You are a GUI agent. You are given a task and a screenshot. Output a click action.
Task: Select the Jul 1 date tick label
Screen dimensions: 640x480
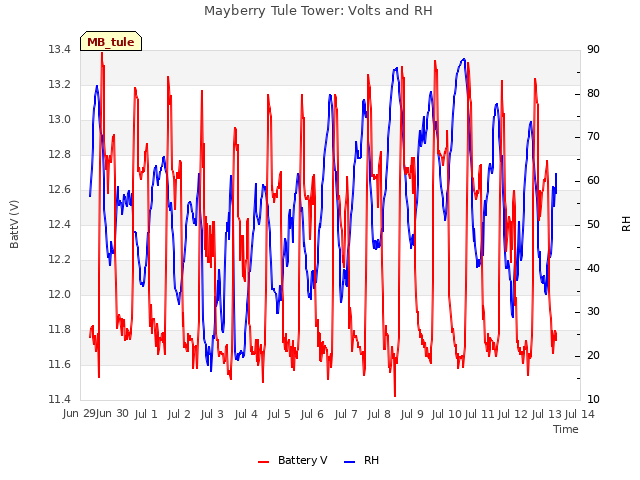tap(146, 414)
